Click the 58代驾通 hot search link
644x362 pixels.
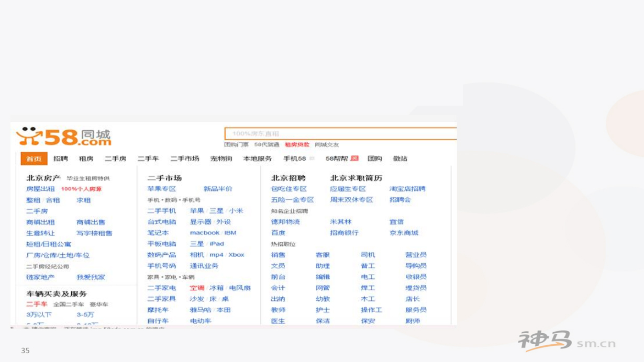[267, 145]
